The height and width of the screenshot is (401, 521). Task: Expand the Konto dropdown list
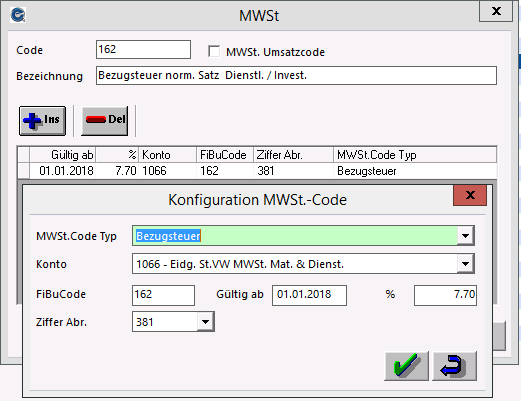(466, 264)
